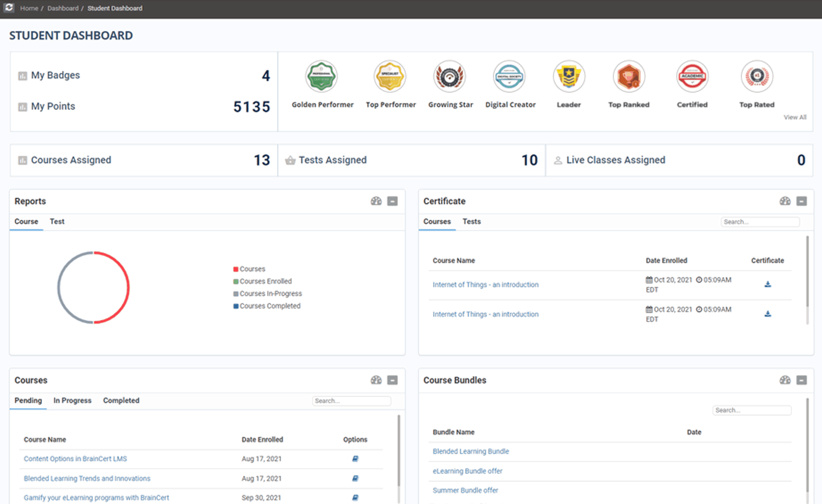The image size is (822, 504).
Task: Click the Date Enrolled header in Certificate table
Action: [x=666, y=260]
